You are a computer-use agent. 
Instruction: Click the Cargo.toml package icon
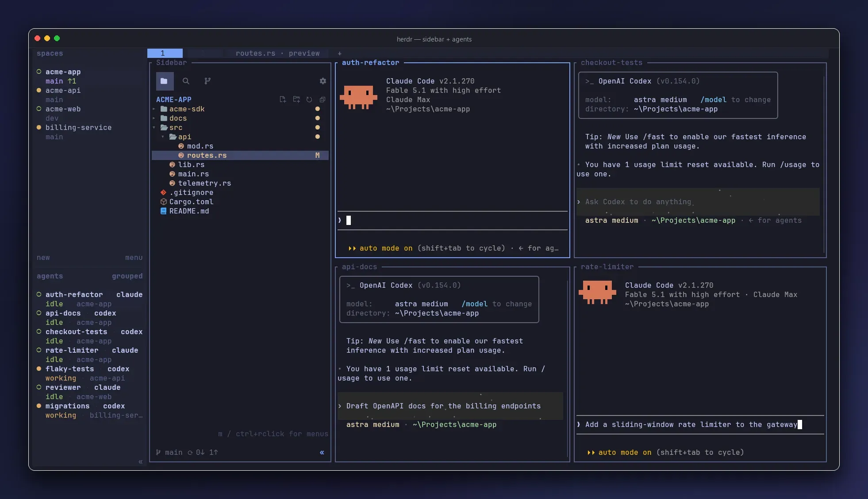tap(163, 202)
